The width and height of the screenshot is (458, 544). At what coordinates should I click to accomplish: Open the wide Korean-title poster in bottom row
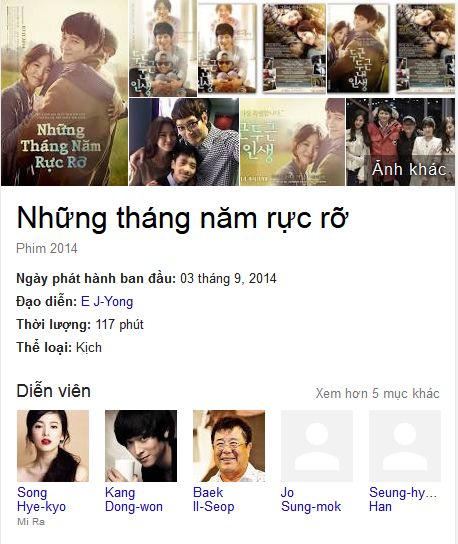pos(292,142)
